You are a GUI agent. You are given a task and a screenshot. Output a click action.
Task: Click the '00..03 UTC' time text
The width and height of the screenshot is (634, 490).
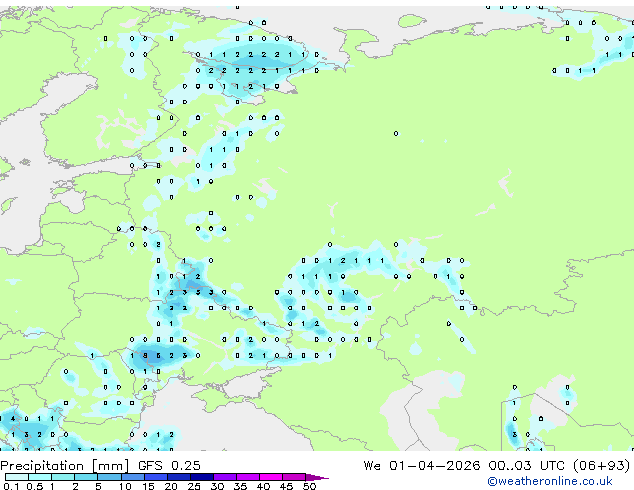pos(526,466)
